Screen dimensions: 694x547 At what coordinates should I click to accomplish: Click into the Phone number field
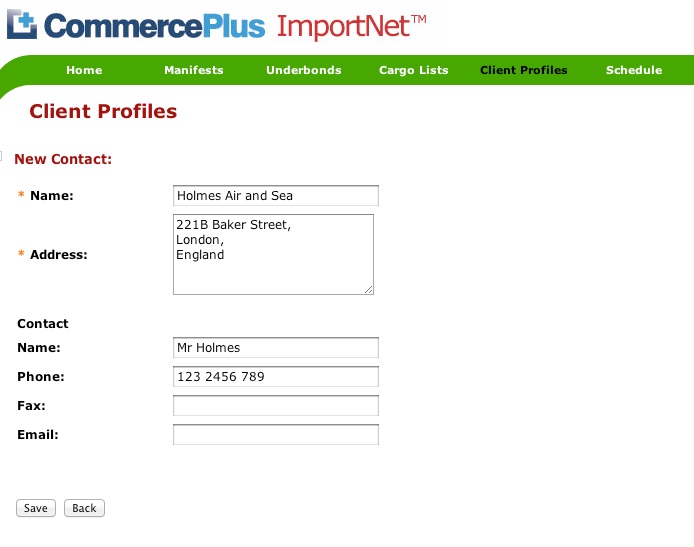click(x=276, y=377)
